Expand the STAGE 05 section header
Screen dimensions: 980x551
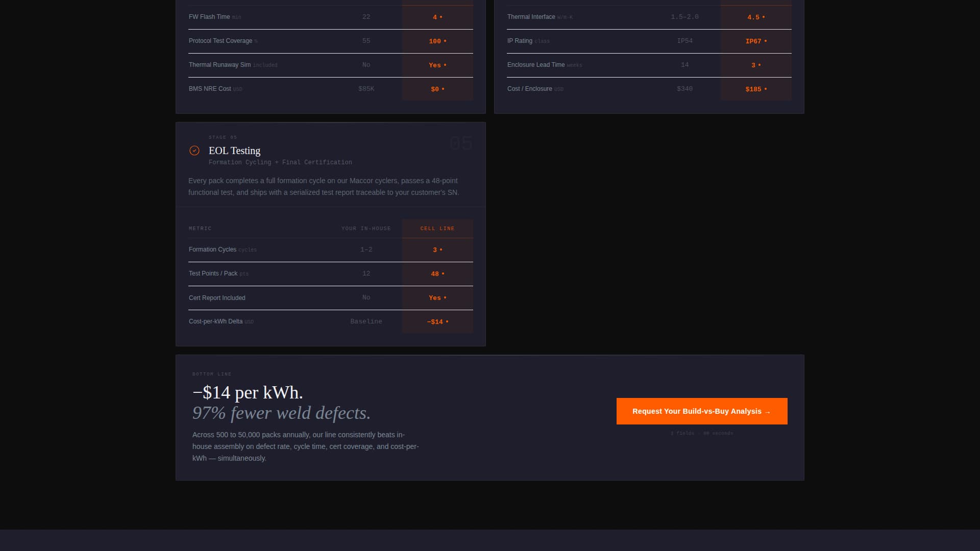223,137
